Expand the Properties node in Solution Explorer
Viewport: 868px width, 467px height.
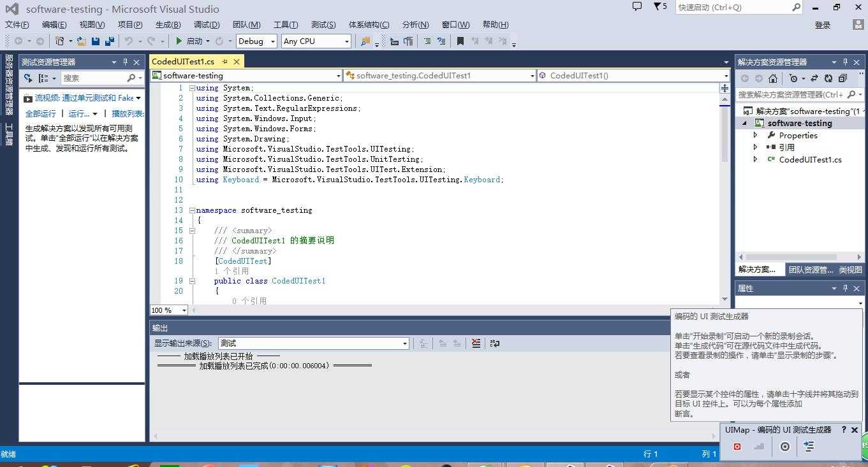(756, 135)
